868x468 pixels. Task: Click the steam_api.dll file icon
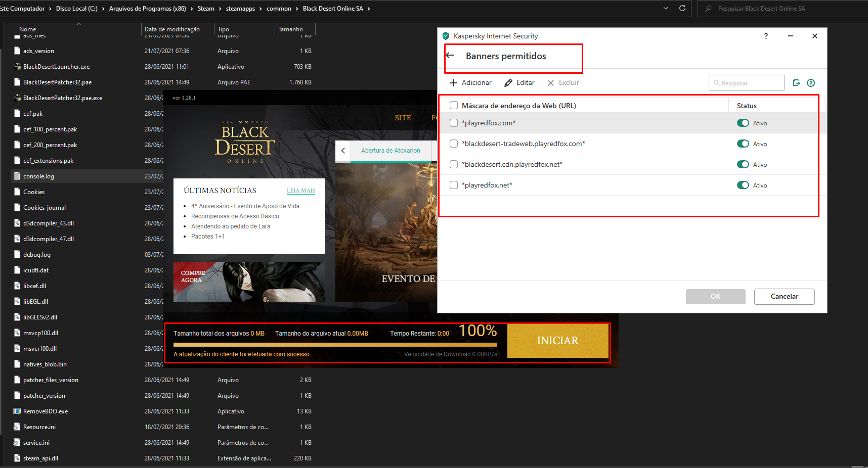point(17,458)
